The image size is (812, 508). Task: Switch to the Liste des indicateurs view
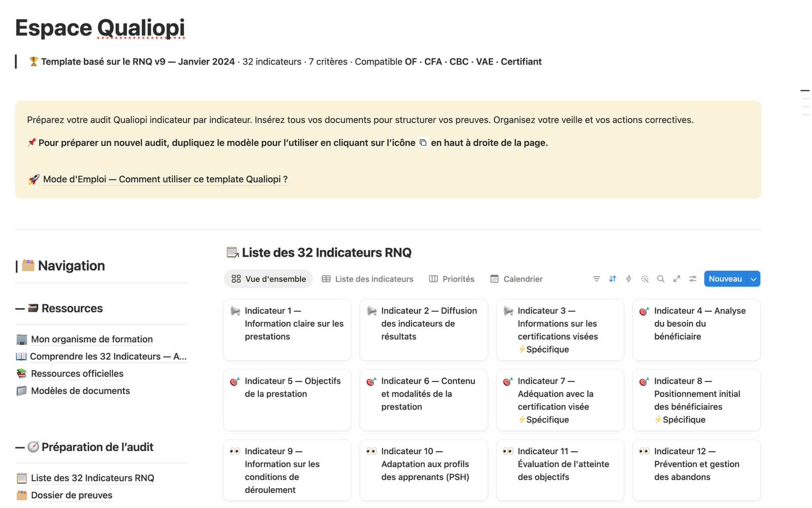click(x=374, y=278)
